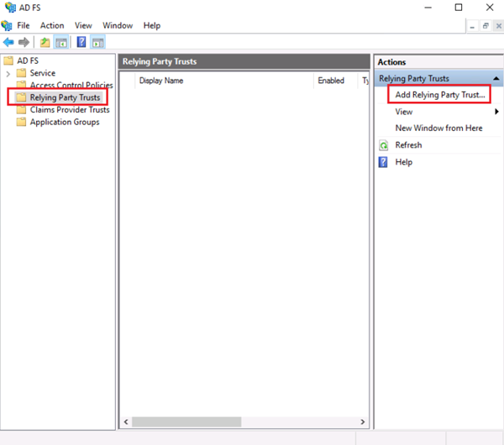The width and height of the screenshot is (504, 445).
Task: Open the File menu
Action: coord(24,25)
